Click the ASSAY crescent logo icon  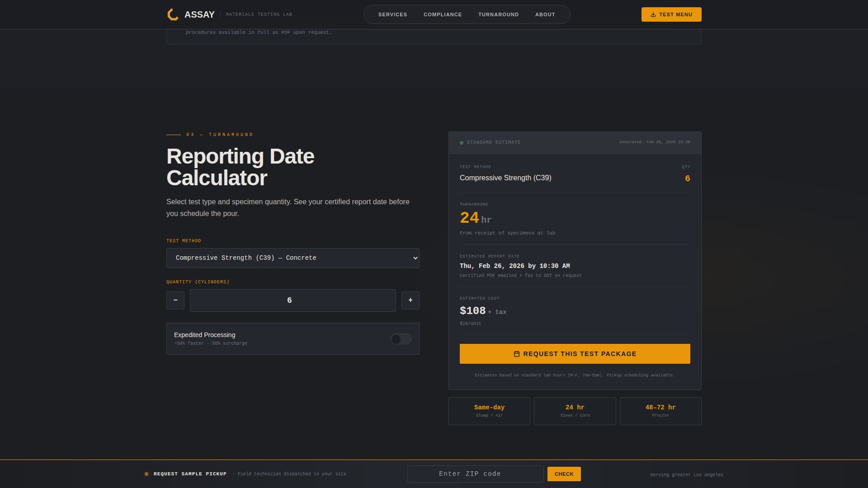pyautogui.click(x=172, y=14)
